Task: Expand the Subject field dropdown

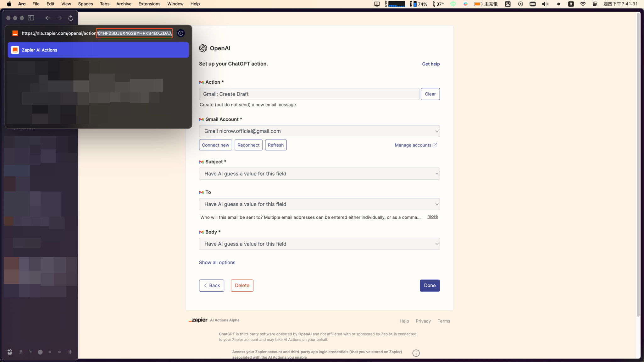Action: [x=319, y=174]
